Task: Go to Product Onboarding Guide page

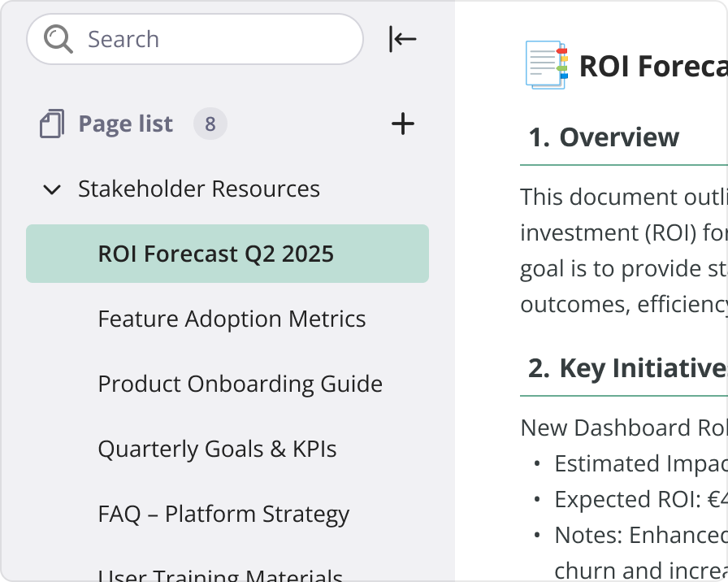Action: (x=240, y=384)
